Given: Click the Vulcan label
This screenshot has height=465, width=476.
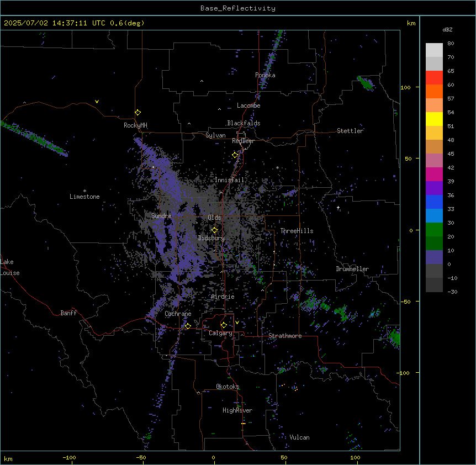Looking at the screenshot, I should click(x=300, y=437).
